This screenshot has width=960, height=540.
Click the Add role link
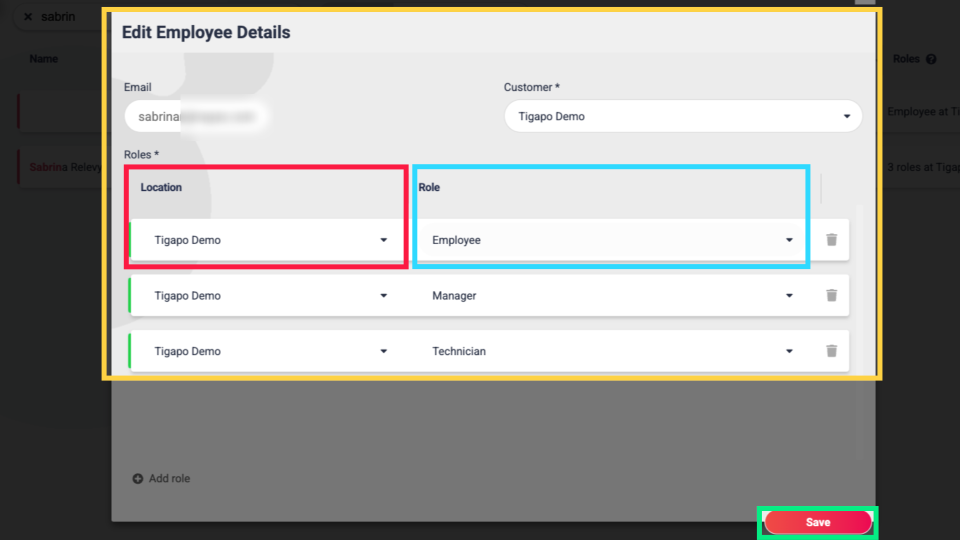pos(168,479)
